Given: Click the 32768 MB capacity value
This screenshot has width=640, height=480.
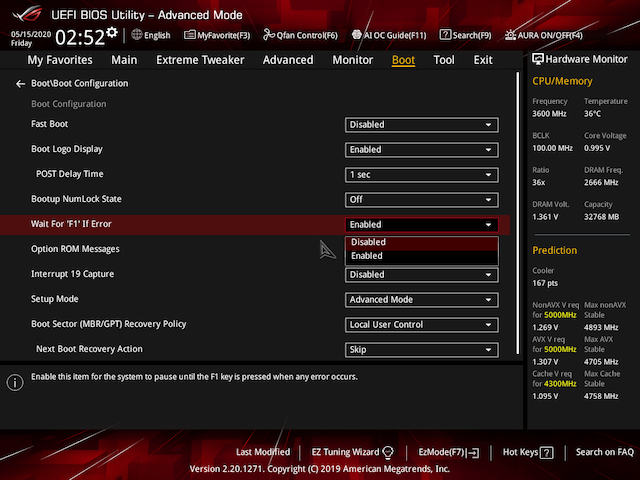Looking at the screenshot, I should (601, 217).
